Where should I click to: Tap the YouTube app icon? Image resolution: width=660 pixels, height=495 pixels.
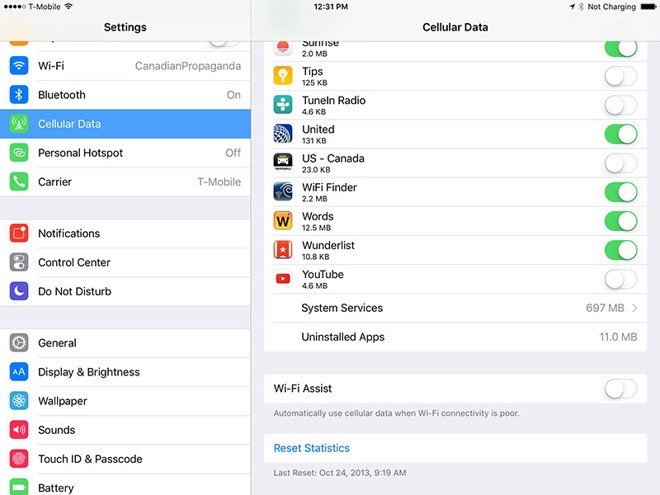click(283, 279)
